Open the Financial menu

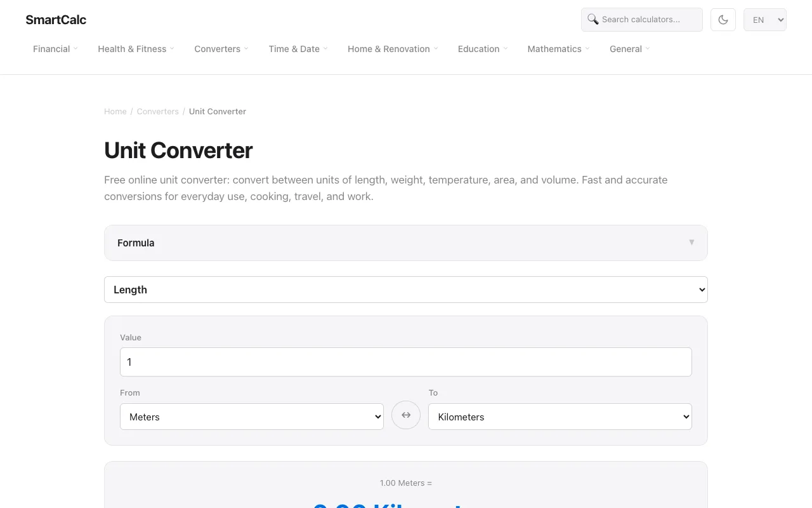[x=55, y=49]
